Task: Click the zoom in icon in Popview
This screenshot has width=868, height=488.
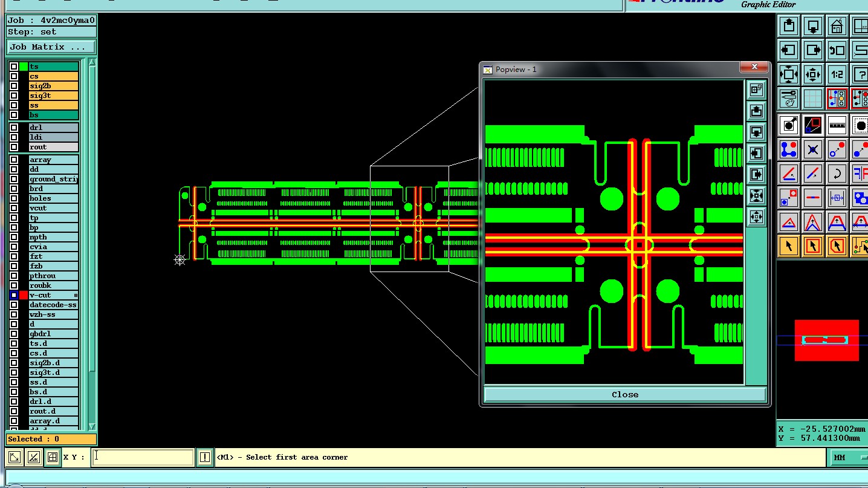Action: (756, 196)
